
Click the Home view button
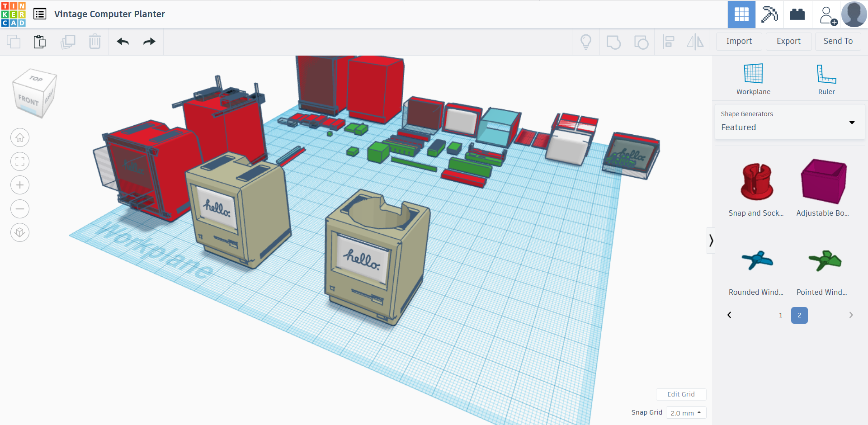click(x=20, y=137)
